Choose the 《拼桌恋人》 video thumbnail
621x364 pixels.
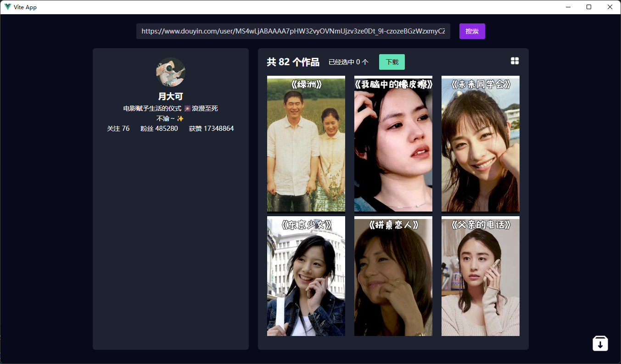point(393,276)
